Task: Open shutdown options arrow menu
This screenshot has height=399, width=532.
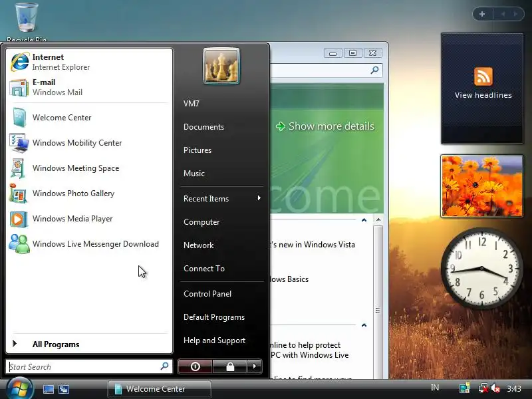Action: [x=255, y=366]
